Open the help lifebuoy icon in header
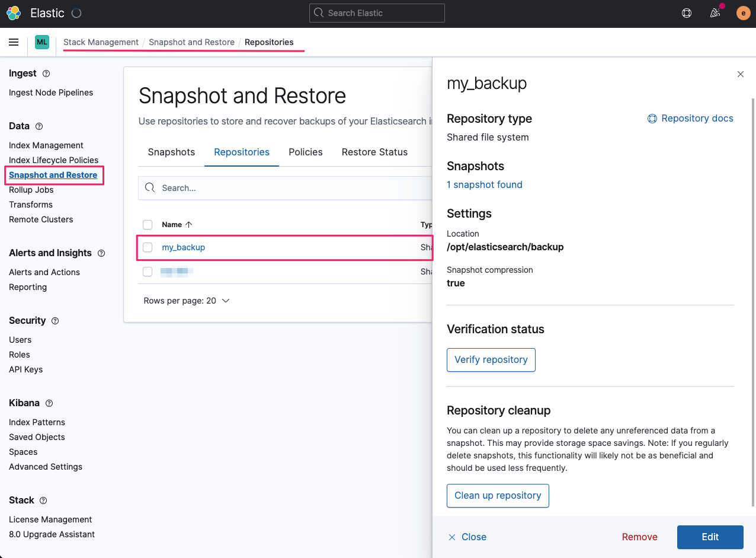This screenshot has height=558, width=756. coord(687,13)
